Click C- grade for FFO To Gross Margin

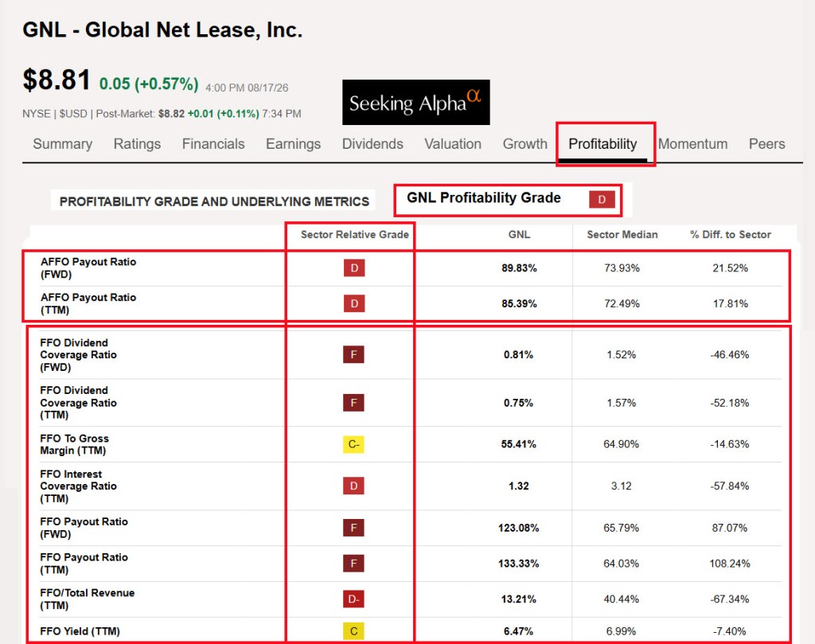point(353,444)
